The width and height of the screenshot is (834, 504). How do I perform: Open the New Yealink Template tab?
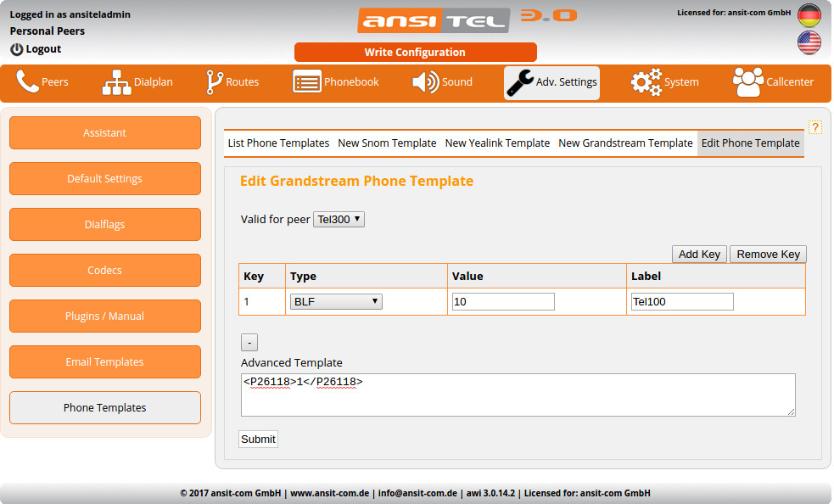coord(497,143)
